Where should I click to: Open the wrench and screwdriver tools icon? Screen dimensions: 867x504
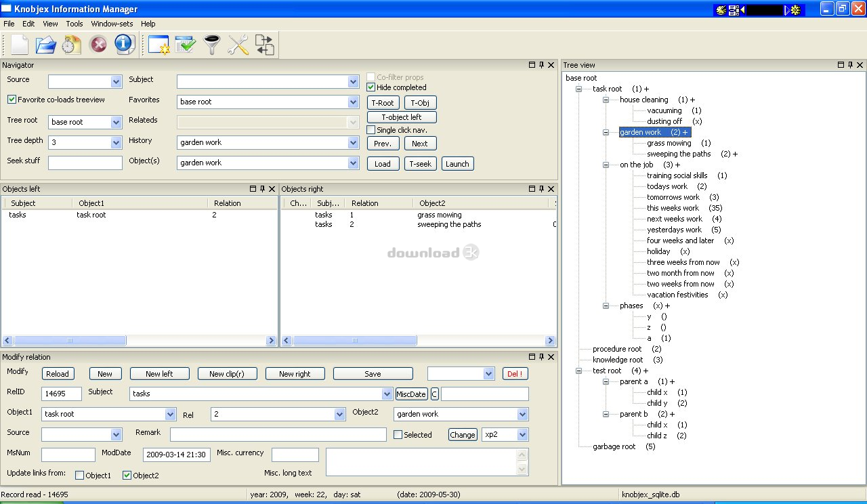coord(238,45)
